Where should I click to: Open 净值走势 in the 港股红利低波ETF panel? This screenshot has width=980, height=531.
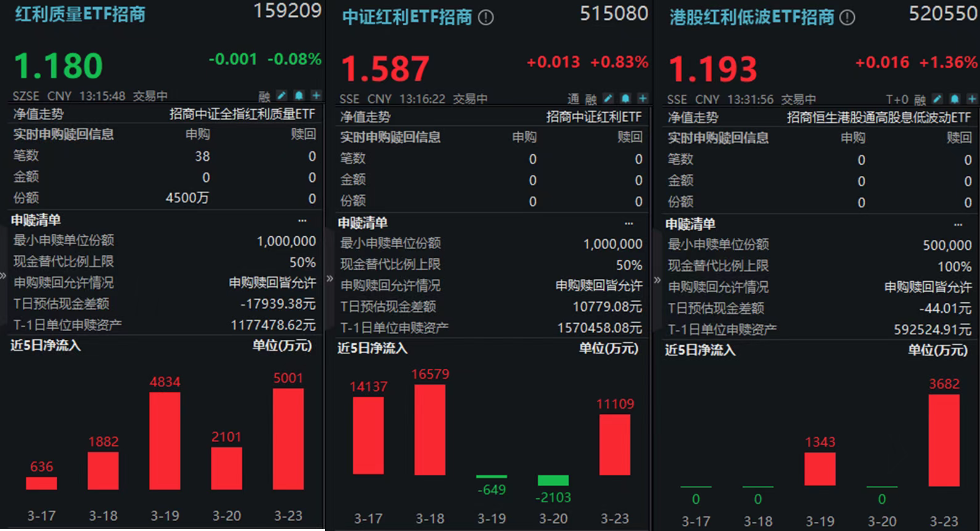pos(693,117)
